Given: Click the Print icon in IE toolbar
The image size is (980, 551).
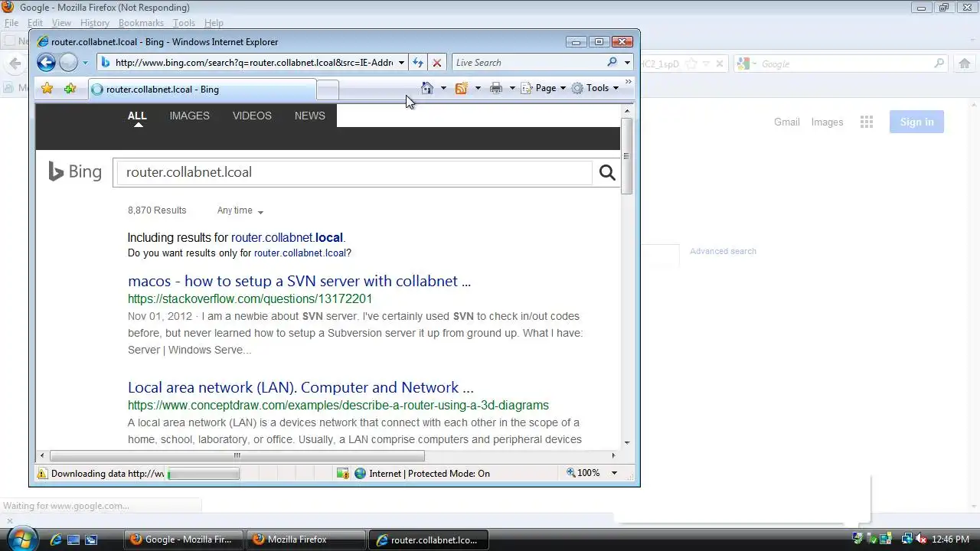Looking at the screenshot, I should 496,88.
